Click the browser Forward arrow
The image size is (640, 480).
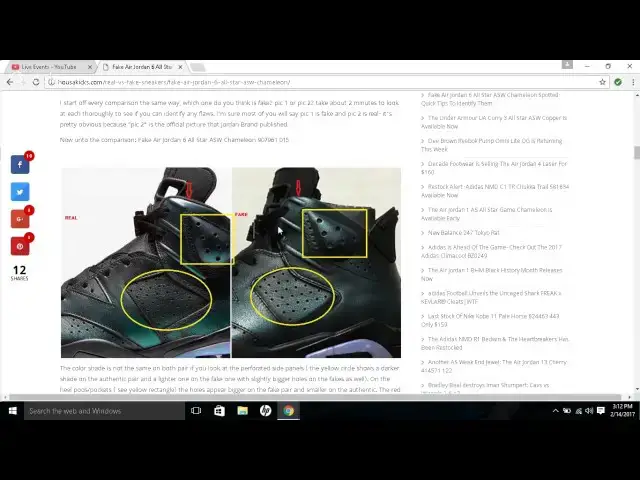coord(23,82)
